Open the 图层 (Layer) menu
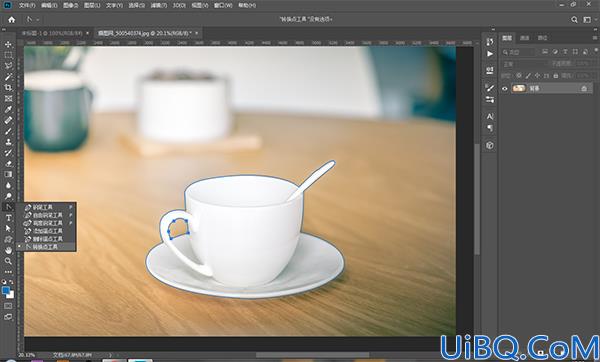 pyautogui.click(x=92, y=5)
